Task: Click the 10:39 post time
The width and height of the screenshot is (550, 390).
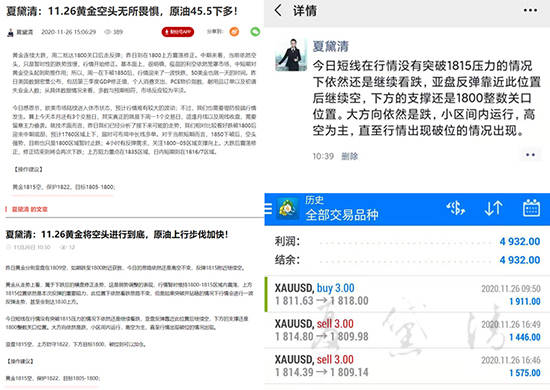Action: click(323, 156)
